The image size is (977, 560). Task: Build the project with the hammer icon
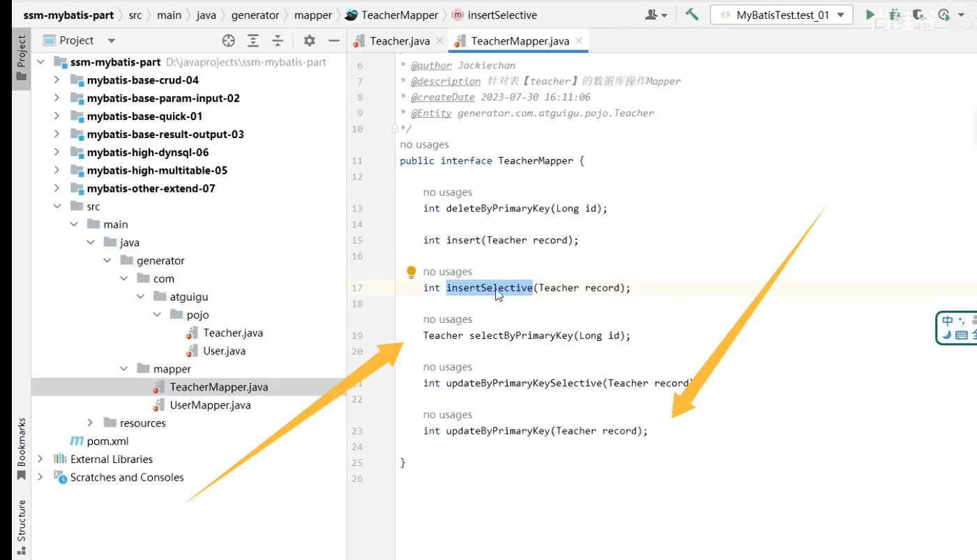coord(692,15)
